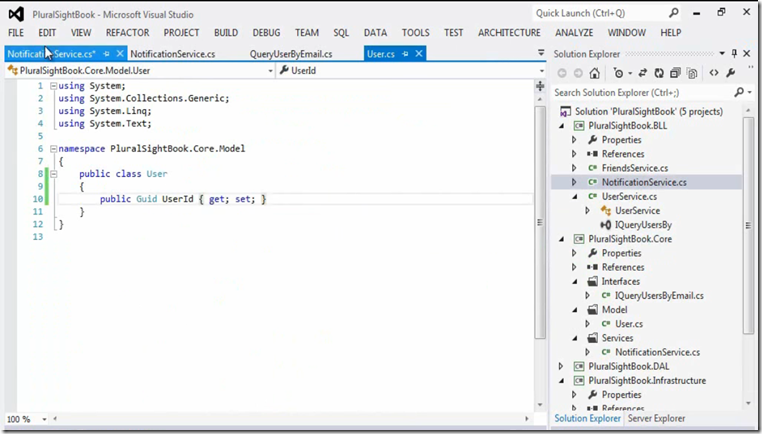This screenshot has height=434, width=762.
Task: Click the Solution Explorer Back arrow
Action: 562,73
